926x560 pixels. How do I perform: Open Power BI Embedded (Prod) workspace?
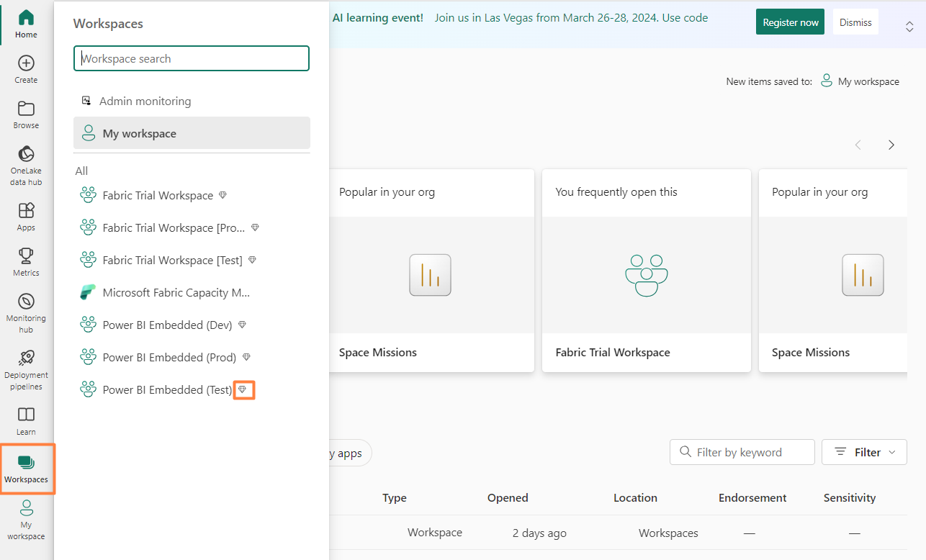pyautogui.click(x=169, y=357)
